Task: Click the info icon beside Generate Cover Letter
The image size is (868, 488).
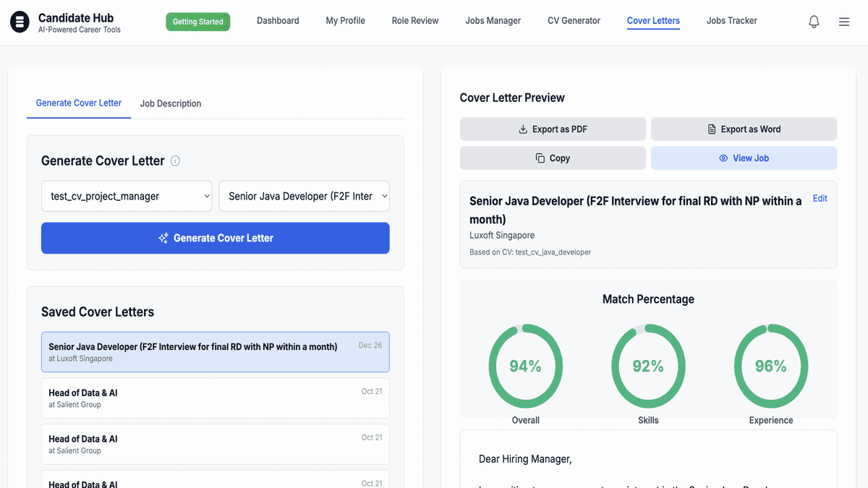Action: pos(175,161)
